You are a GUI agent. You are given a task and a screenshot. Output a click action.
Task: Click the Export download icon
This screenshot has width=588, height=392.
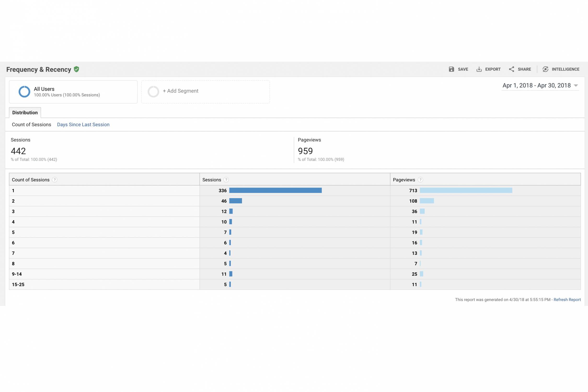coord(479,69)
